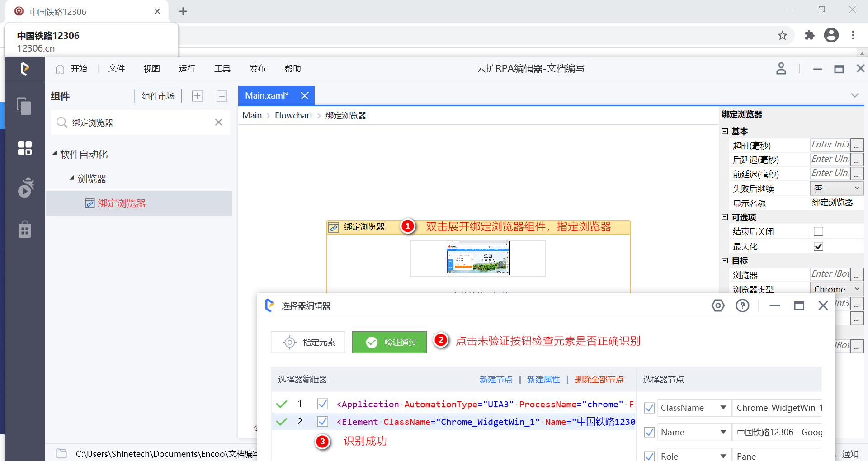
Task: Click the 验证通过 button
Action: point(389,342)
